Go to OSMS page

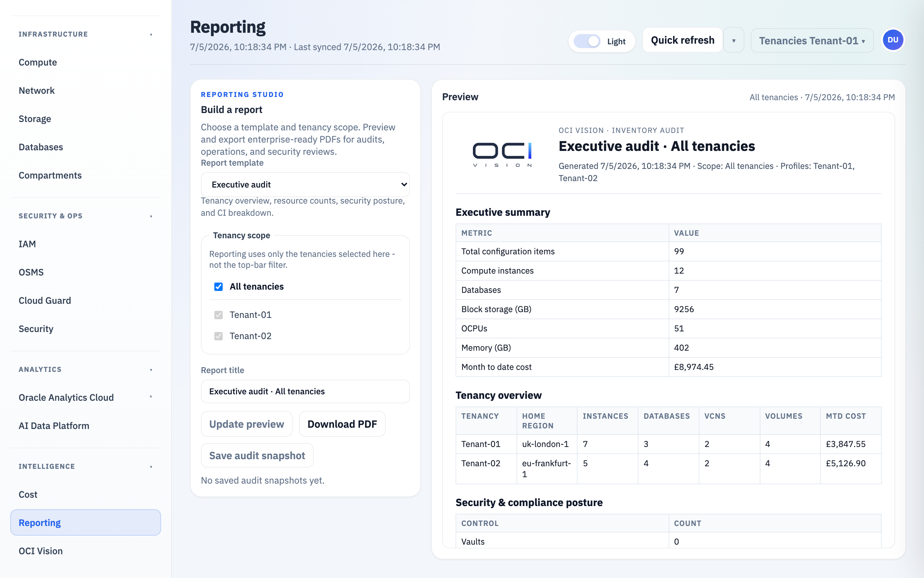coord(86,272)
